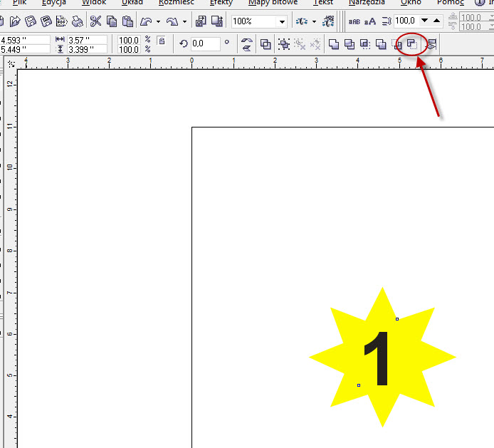The image size is (494, 448).
Task: Click the rotation angle input field
Action: point(206,44)
